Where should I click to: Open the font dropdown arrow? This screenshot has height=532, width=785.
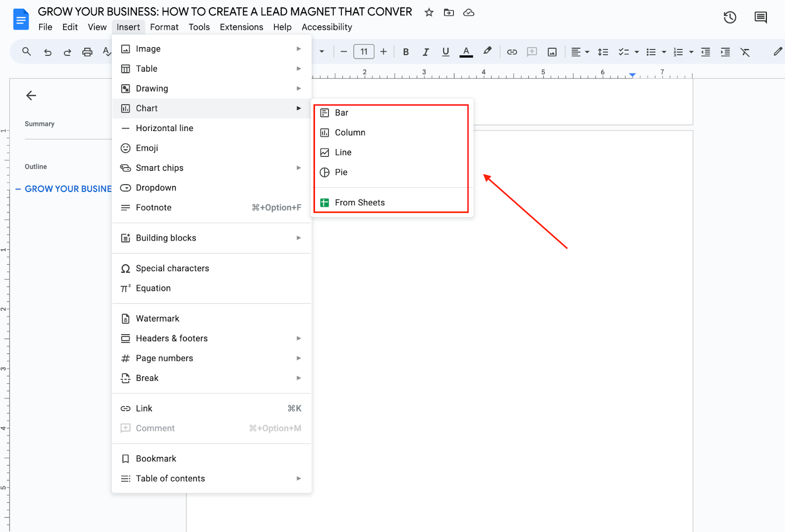pyautogui.click(x=322, y=52)
